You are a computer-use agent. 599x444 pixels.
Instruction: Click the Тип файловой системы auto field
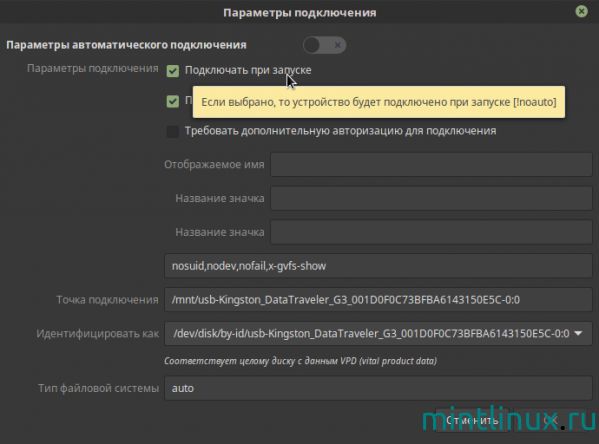click(x=378, y=388)
